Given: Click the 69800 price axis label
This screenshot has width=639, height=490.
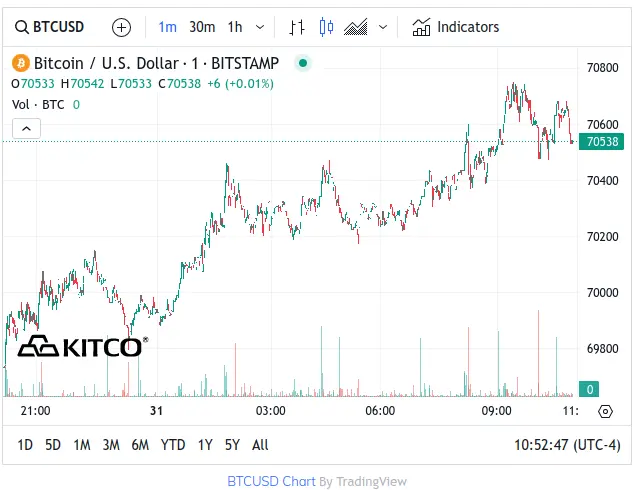Looking at the screenshot, I should pos(602,349).
